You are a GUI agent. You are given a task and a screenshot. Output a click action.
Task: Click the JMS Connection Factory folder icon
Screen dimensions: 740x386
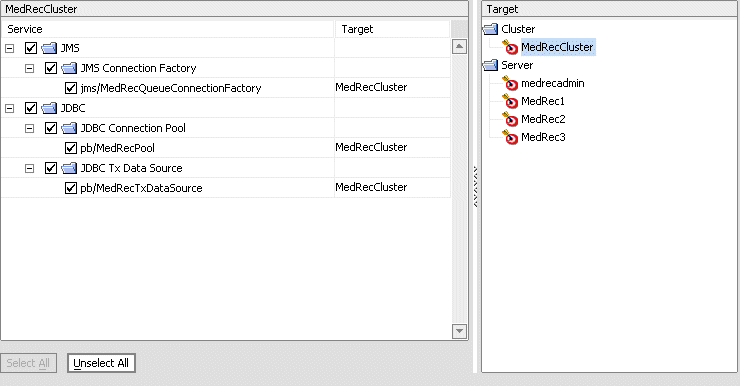69,68
